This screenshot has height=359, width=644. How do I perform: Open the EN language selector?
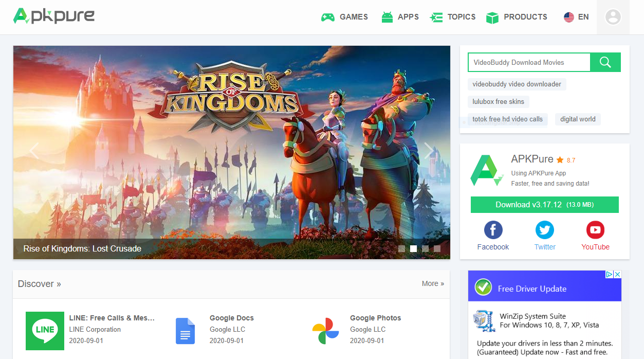[576, 17]
